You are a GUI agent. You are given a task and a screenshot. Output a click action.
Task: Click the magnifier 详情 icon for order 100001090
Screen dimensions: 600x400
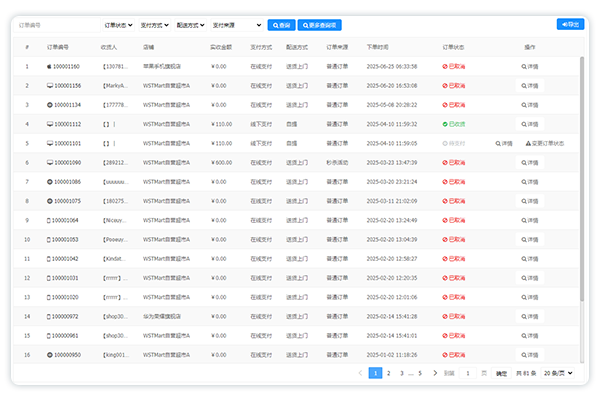point(524,163)
